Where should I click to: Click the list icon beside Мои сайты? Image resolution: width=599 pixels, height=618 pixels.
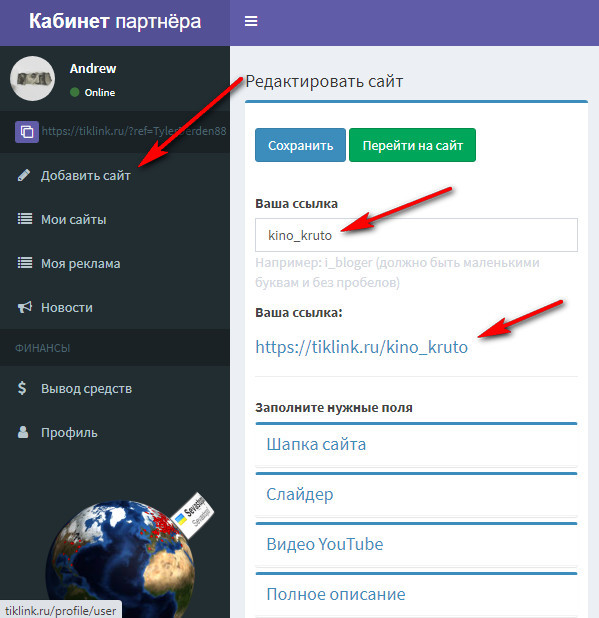[25, 219]
